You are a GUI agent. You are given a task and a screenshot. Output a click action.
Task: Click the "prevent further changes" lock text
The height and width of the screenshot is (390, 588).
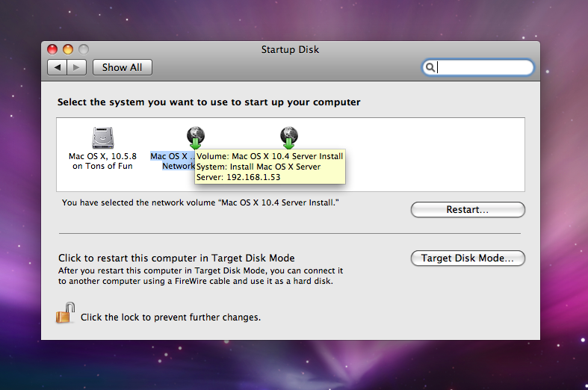coord(170,317)
